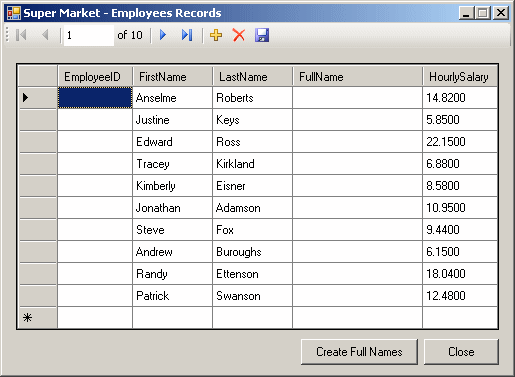Select the Eisner last name cell
This screenshot has height=377, width=515.
tap(253, 186)
